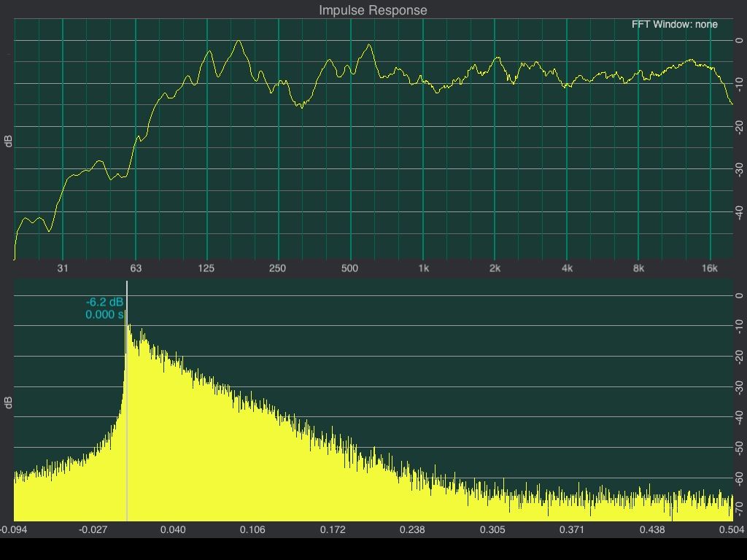Click the 16k frequency axis label

(x=709, y=268)
